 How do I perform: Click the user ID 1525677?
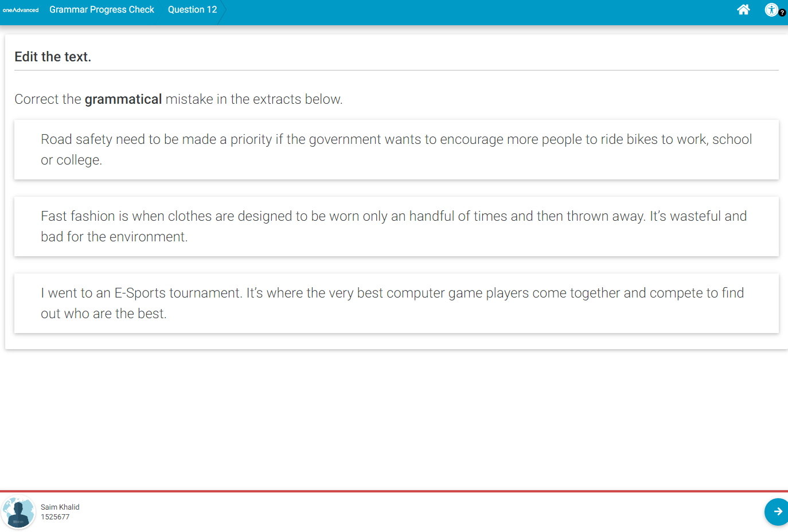[55, 517]
